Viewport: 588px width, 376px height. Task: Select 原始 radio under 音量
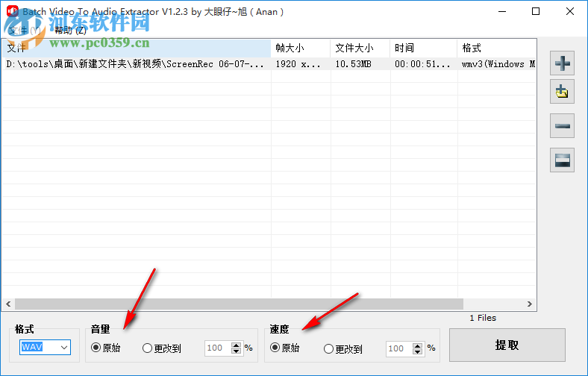(96, 348)
